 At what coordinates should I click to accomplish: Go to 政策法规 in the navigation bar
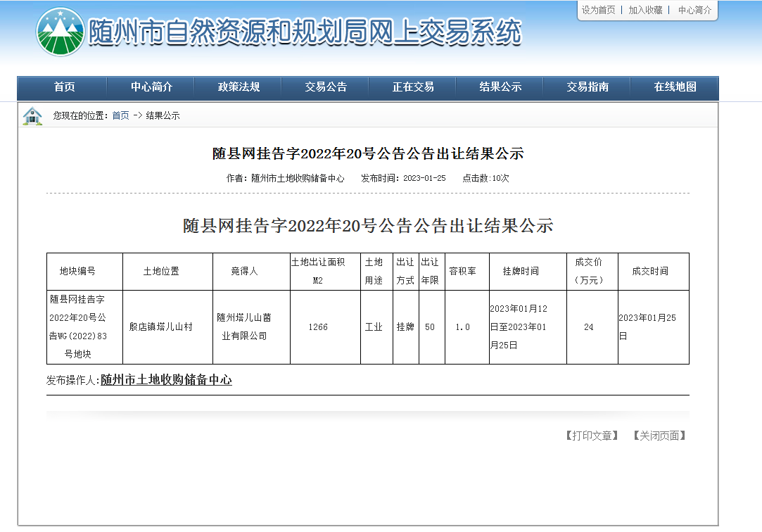[239, 87]
